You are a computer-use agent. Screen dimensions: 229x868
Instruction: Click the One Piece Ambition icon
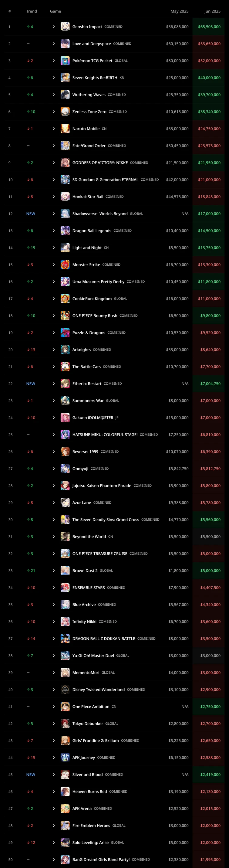click(x=65, y=706)
